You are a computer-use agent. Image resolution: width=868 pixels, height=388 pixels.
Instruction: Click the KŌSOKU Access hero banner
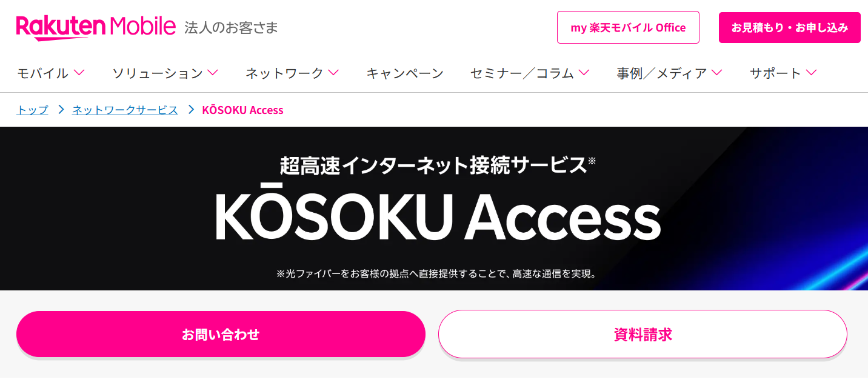(x=434, y=209)
